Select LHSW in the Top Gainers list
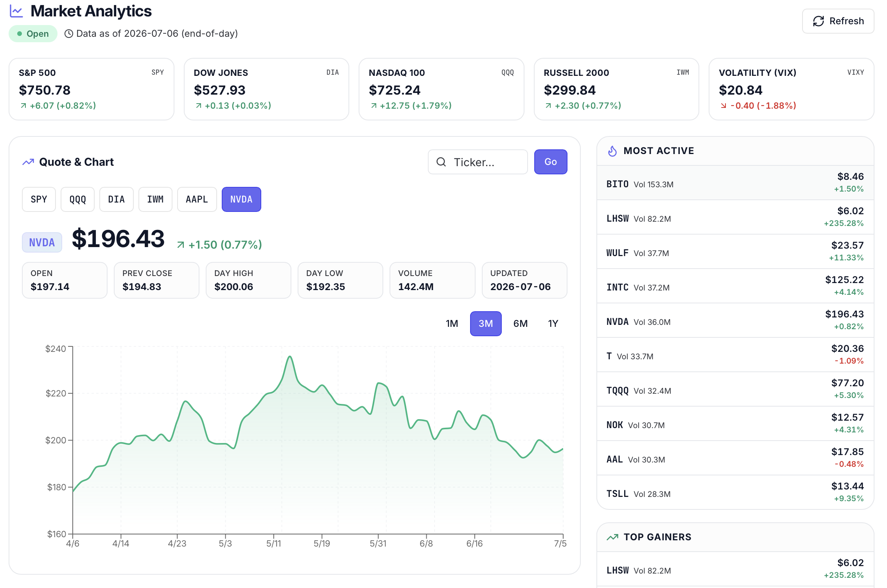 pyautogui.click(x=735, y=569)
